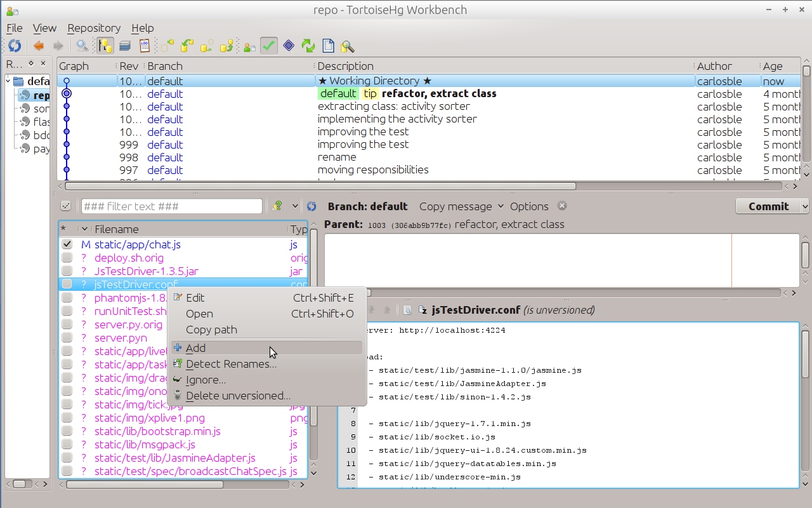This screenshot has width=812, height=508.
Task: Toggle the check-all files button left of filter
Action: [x=65, y=206]
